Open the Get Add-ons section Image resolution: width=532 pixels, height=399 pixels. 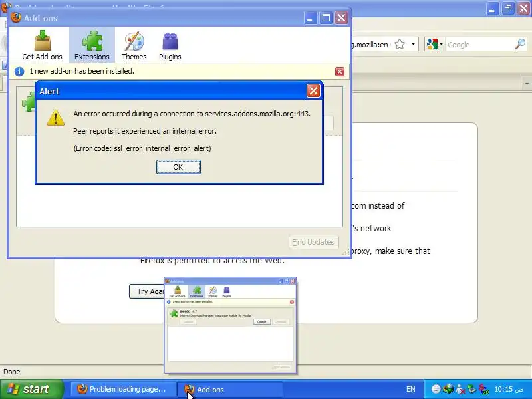click(42, 45)
